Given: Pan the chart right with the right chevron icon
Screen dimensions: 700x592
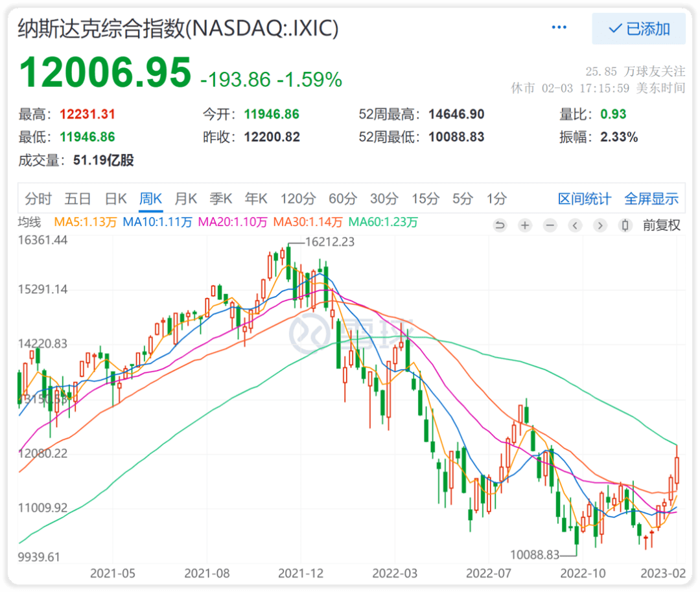Looking at the screenshot, I should point(600,225).
